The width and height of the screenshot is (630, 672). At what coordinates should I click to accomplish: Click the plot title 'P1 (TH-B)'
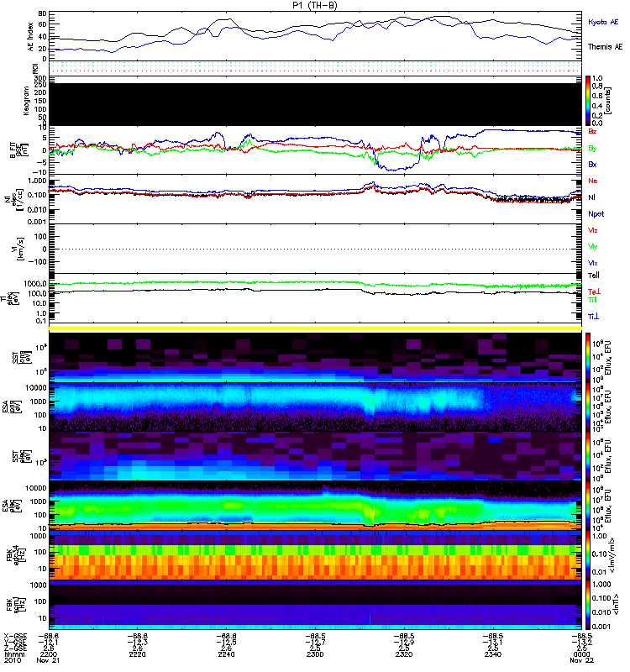tap(315, 5)
